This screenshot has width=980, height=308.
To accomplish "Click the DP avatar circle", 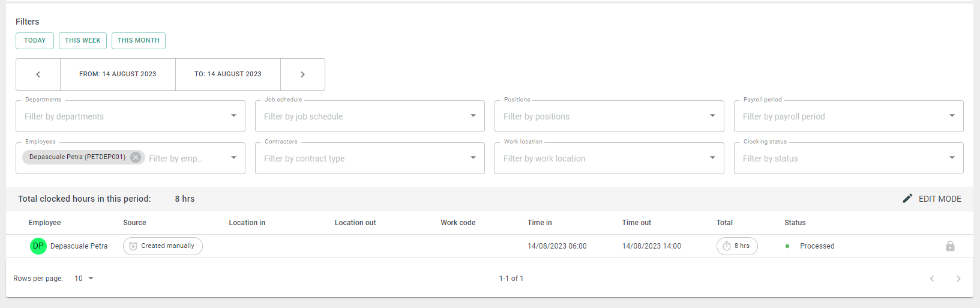I will [38, 246].
